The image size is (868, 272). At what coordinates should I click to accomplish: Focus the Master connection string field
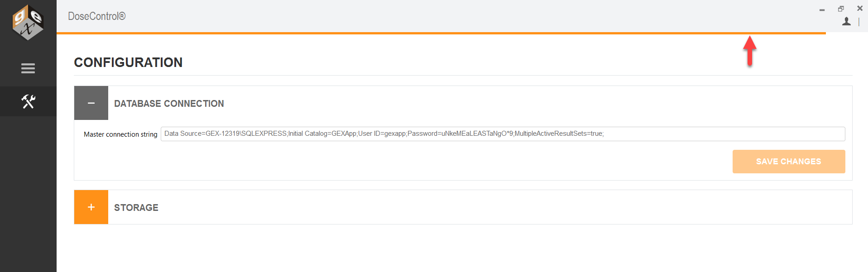coord(503,134)
